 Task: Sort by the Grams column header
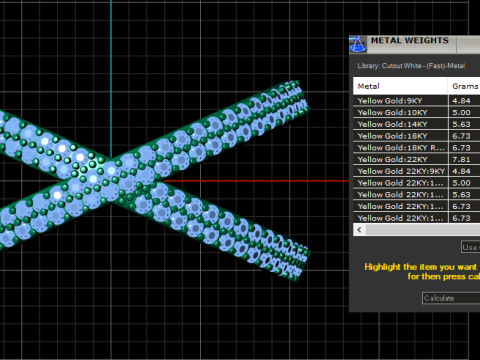tap(465, 86)
